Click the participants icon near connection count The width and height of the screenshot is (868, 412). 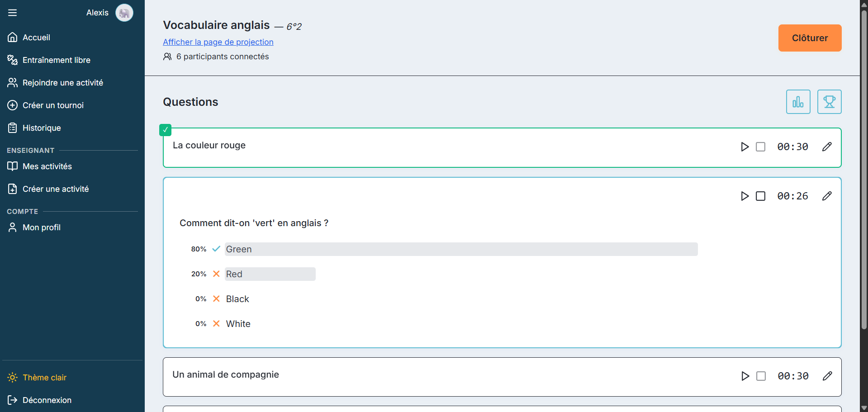167,57
